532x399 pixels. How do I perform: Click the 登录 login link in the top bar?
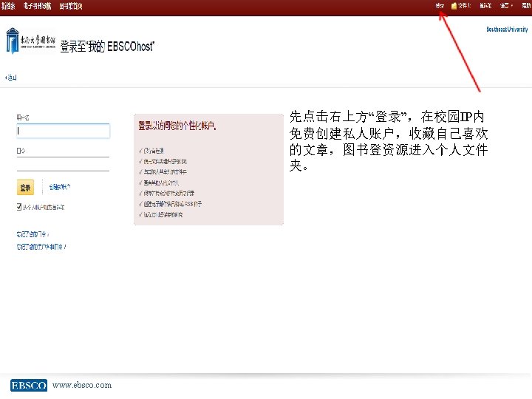tap(440, 6)
